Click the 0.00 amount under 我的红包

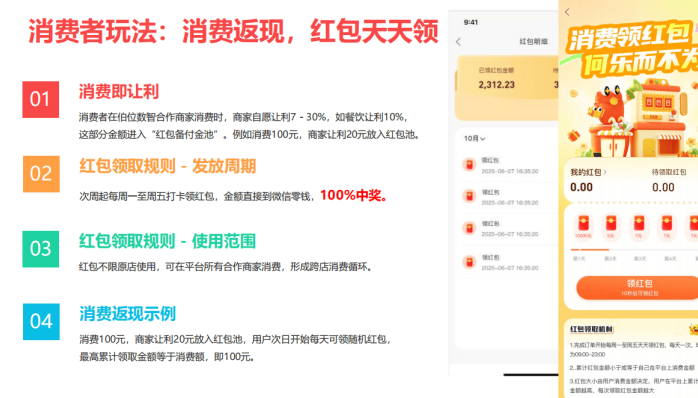pyautogui.click(x=581, y=187)
